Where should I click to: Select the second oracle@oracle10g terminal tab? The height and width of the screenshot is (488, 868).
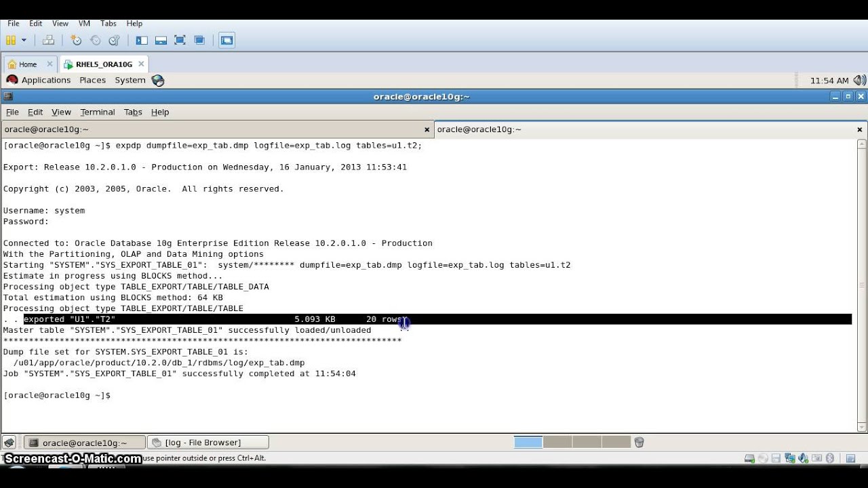pyautogui.click(x=650, y=129)
